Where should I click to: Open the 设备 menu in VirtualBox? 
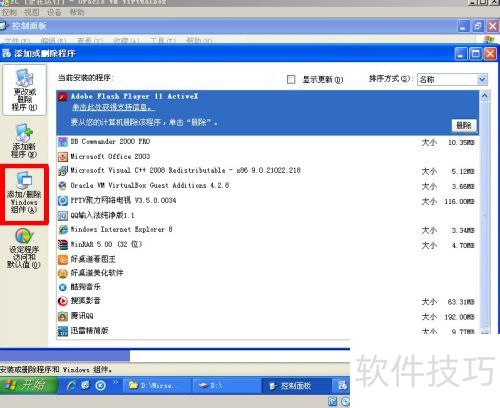coord(54,12)
